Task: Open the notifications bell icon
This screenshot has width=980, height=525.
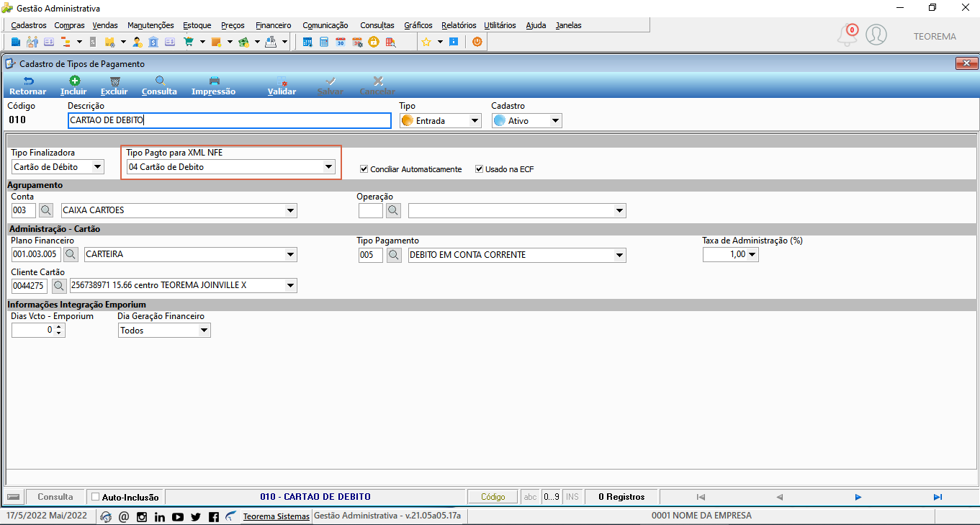Action: pyautogui.click(x=848, y=35)
